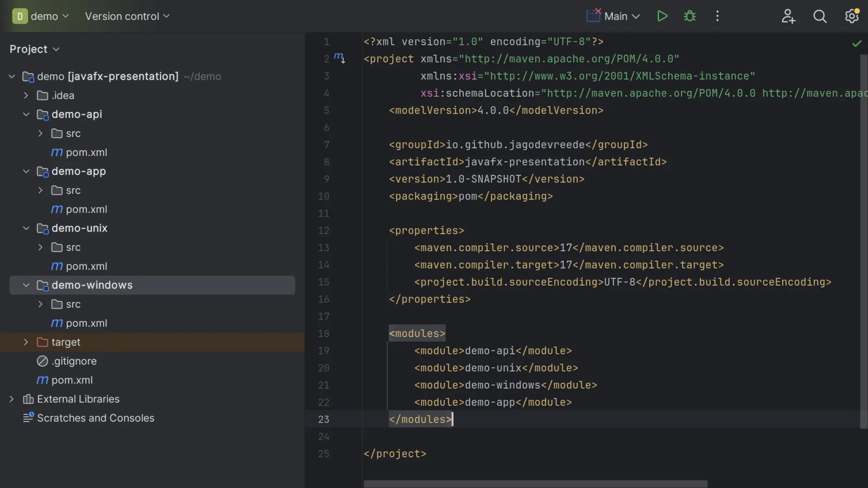Open Code With Me user icon
The image size is (868, 488).
click(788, 16)
